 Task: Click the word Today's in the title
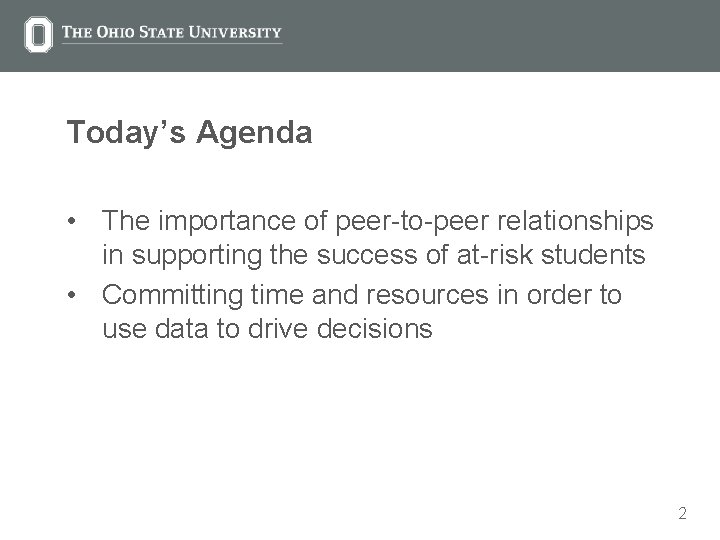pyautogui.click(x=128, y=132)
